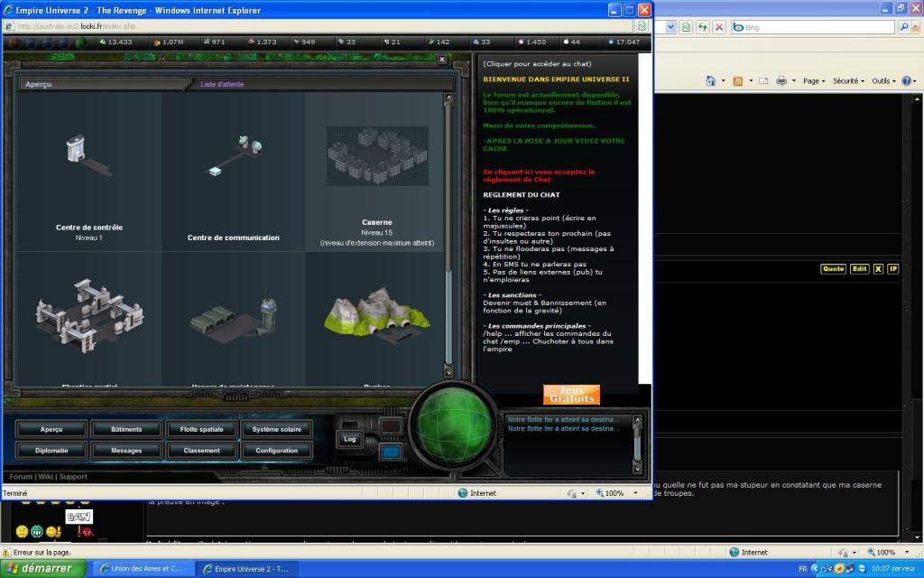Click red chat rules acceptance link
Viewport: 924px width, 578px height.
click(x=539, y=175)
